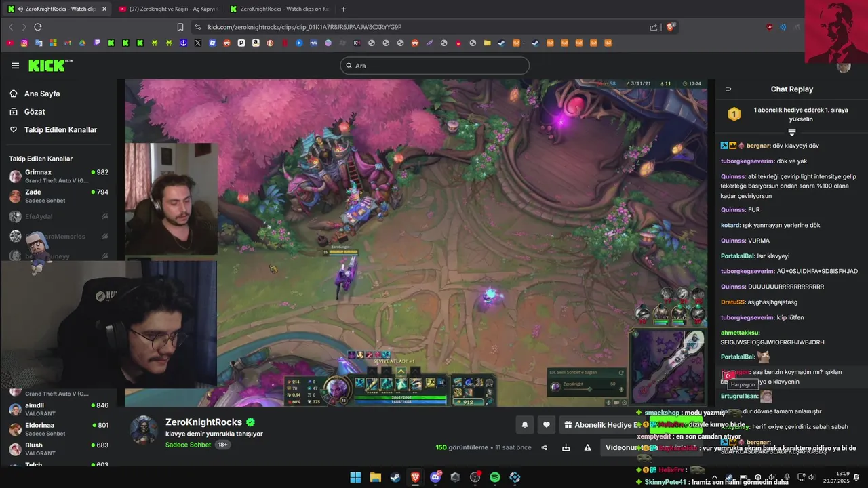Switch to third ZeroKnightRocks clips tab
The width and height of the screenshot is (868, 488).
pyautogui.click(x=279, y=9)
